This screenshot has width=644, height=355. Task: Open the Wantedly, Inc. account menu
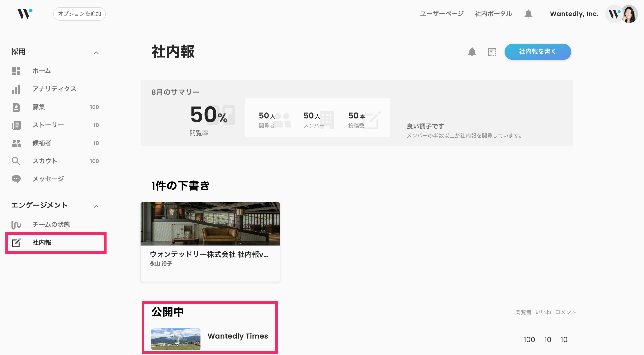pyautogui.click(x=574, y=14)
